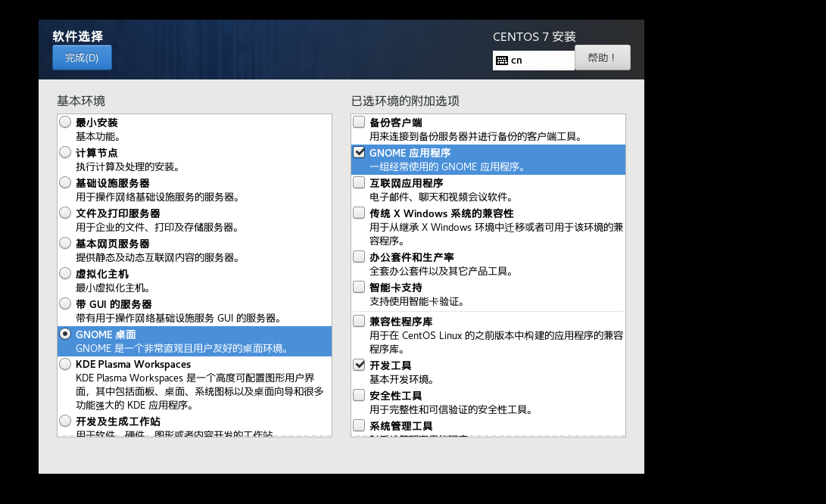
Task: Uncheck the GNOME 应用程序 checkbox
Action: pyautogui.click(x=359, y=152)
